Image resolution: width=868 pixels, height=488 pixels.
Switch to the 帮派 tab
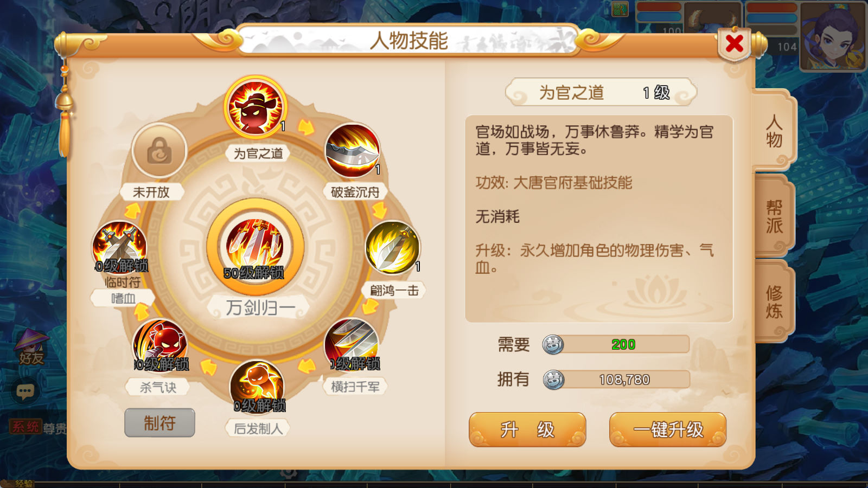(774, 216)
